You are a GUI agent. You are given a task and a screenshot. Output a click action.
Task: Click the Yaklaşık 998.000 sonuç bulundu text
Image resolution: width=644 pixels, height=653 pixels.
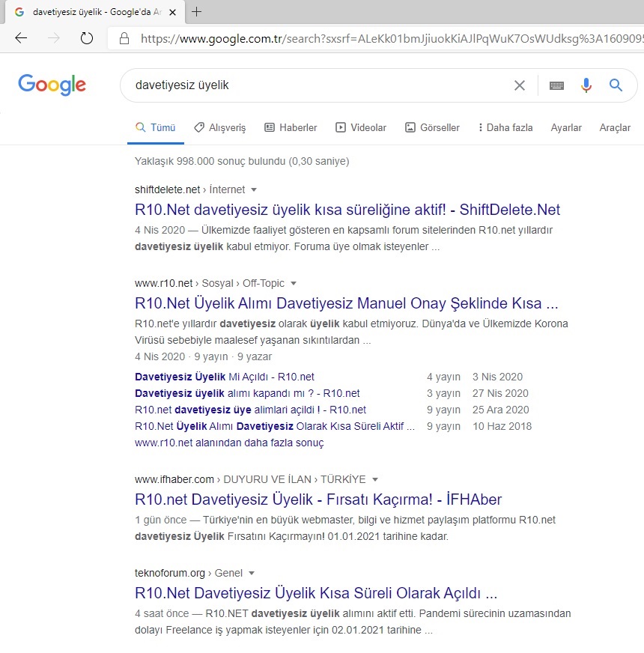pos(242,161)
